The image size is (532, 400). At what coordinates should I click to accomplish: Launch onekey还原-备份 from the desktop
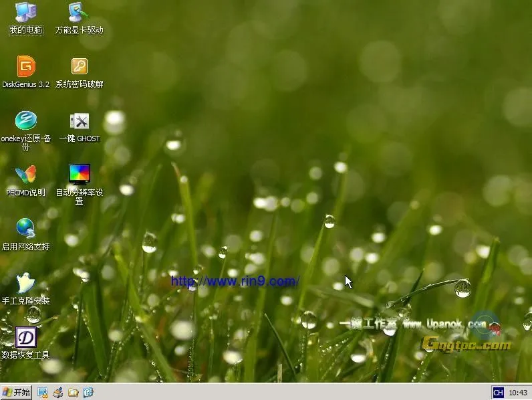tap(25, 121)
